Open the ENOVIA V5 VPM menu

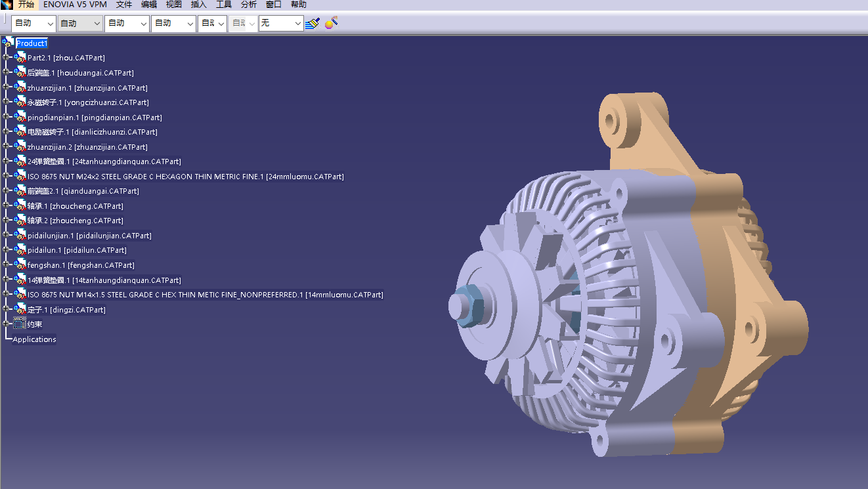click(x=75, y=5)
